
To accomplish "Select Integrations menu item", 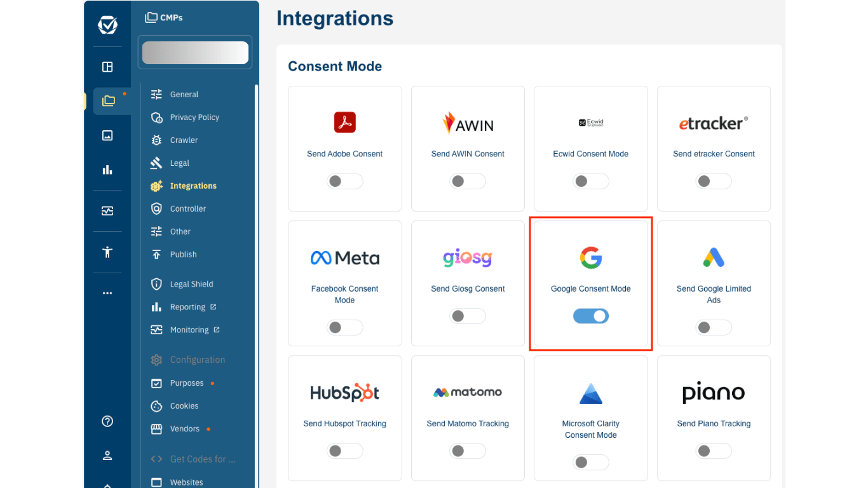I will tap(184, 186).
